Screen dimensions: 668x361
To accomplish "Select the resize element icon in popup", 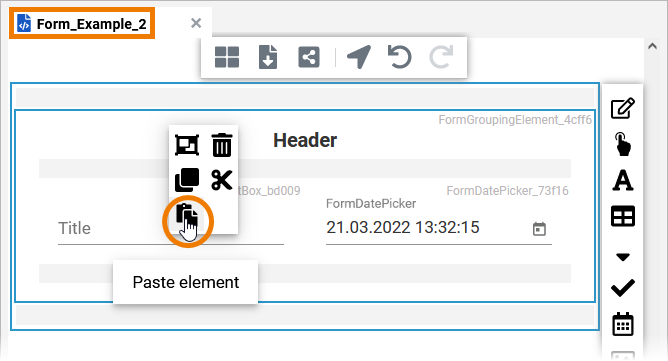I will [x=187, y=145].
